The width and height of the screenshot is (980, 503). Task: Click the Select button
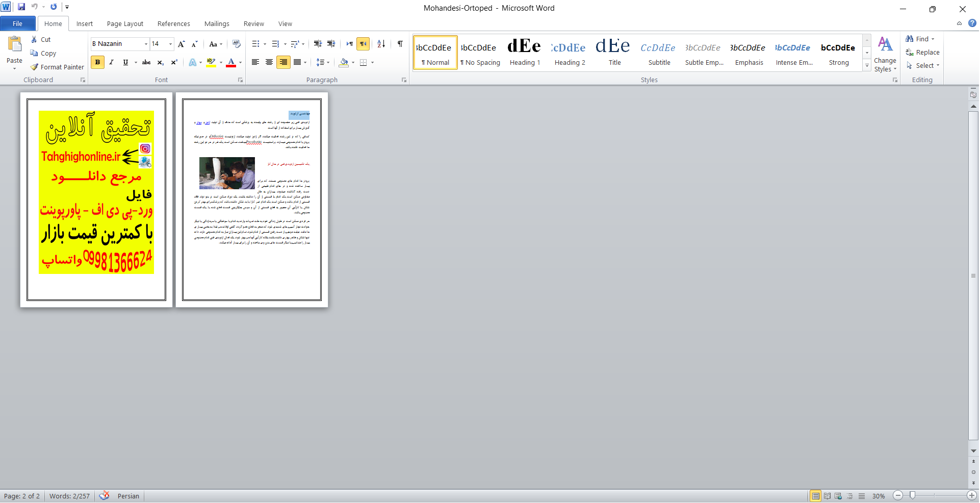[922, 65]
